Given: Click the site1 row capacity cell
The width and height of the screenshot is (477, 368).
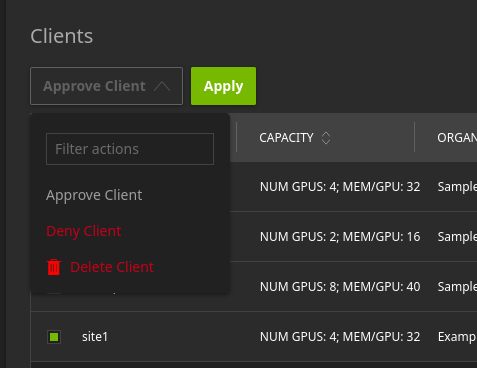Looking at the screenshot, I should tap(340, 337).
